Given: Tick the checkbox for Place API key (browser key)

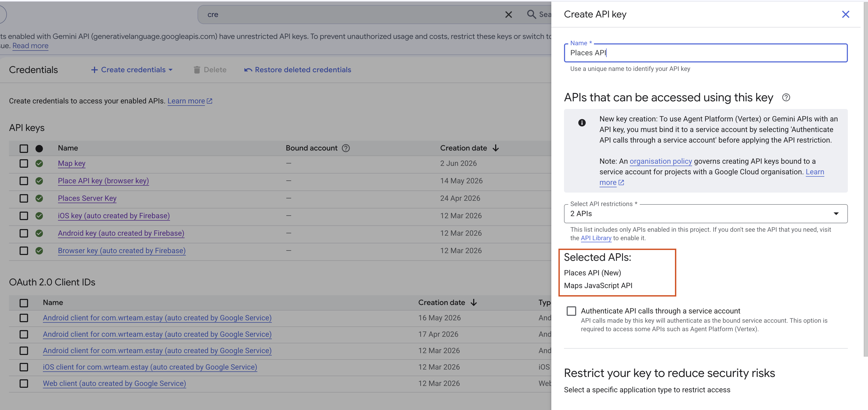Looking at the screenshot, I should click(24, 181).
